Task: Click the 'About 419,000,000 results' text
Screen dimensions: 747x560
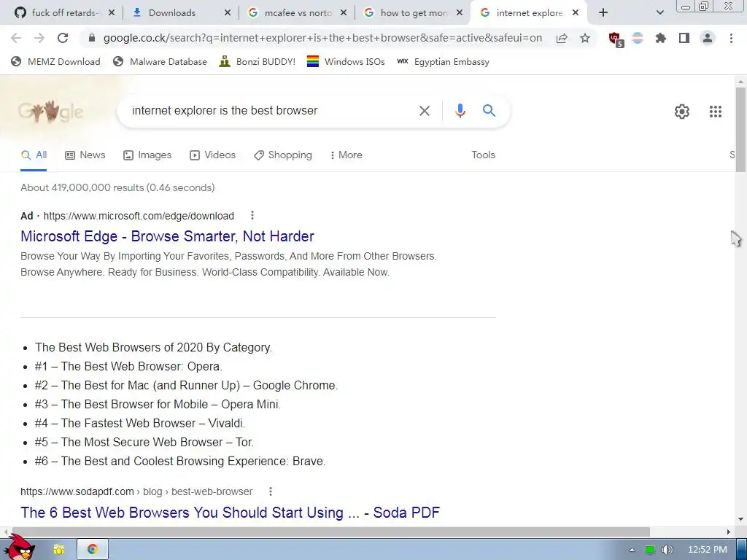Action: (117, 187)
